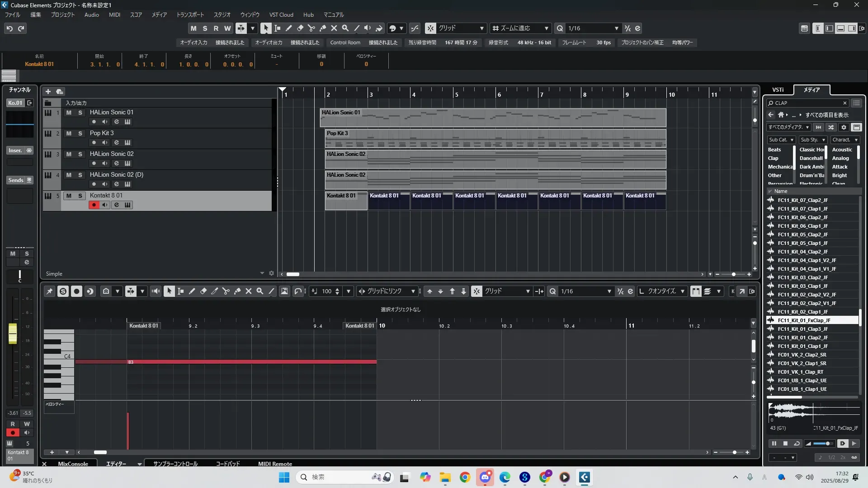Click the Add Track plus button
Image resolution: width=868 pixels, height=488 pixels.
[x=48, y=91]
